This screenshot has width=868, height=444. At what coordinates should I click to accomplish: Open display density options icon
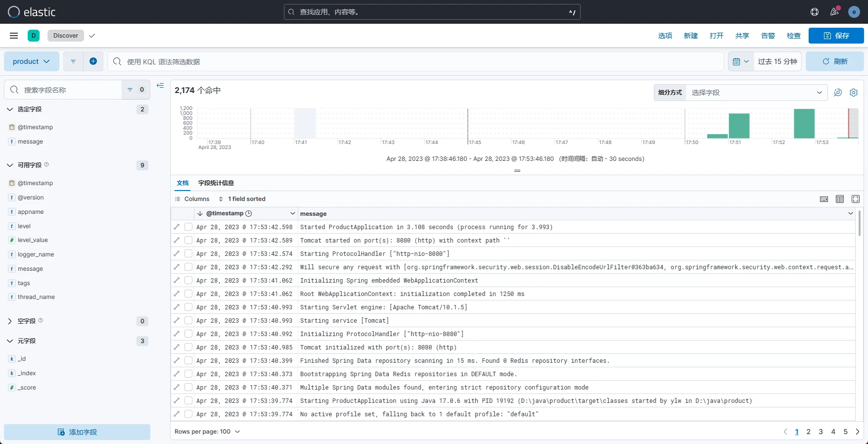pos(840,199)
